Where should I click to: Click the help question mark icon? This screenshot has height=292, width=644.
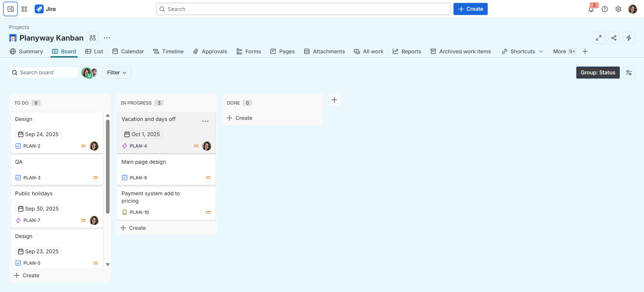[x=605, y=9]
